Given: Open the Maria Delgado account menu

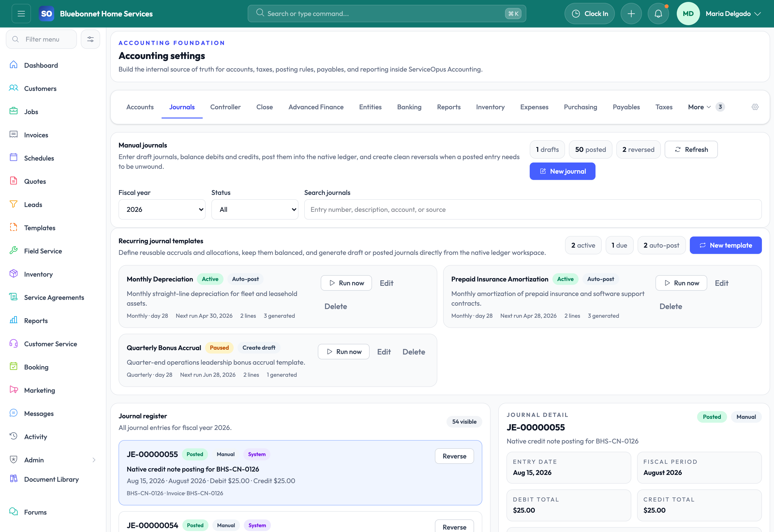Looking at the screenshot, I should 733,14.
